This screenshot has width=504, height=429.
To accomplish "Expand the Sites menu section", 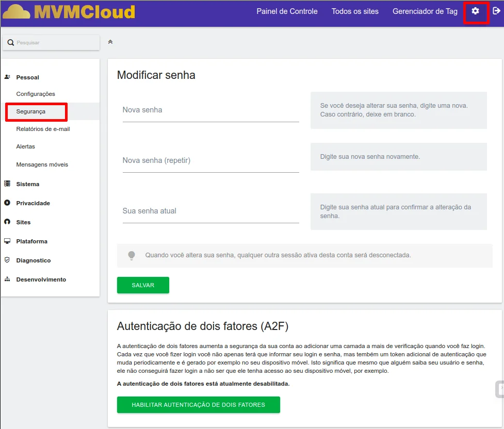I will tap(23, 222).
